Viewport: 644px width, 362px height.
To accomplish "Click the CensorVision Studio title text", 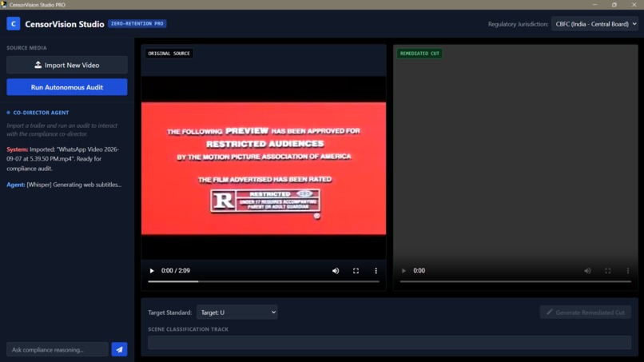I will pyautogui.click(x=65, y=24).
